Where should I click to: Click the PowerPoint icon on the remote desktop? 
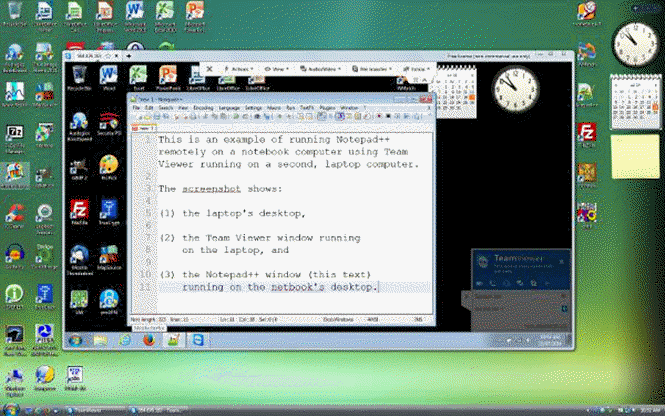pyautogui.click(x=169, y=78)
